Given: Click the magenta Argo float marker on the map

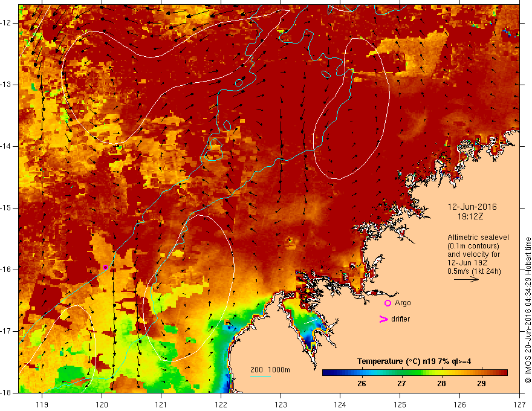Looking at the screenshot, I should (x=106, y=267).
